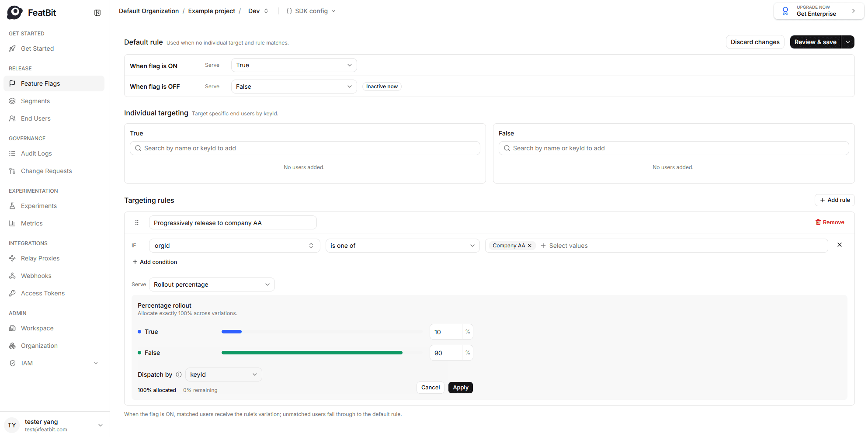Click the Workspace icon
Viewport: 868px width, 437px height.
12,328
